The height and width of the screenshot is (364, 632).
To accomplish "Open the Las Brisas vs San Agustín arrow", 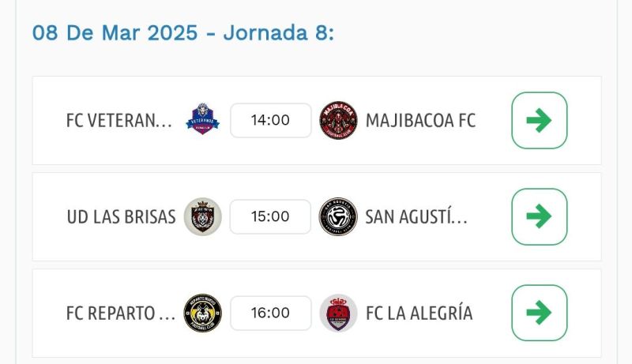I will pos(539,216).
